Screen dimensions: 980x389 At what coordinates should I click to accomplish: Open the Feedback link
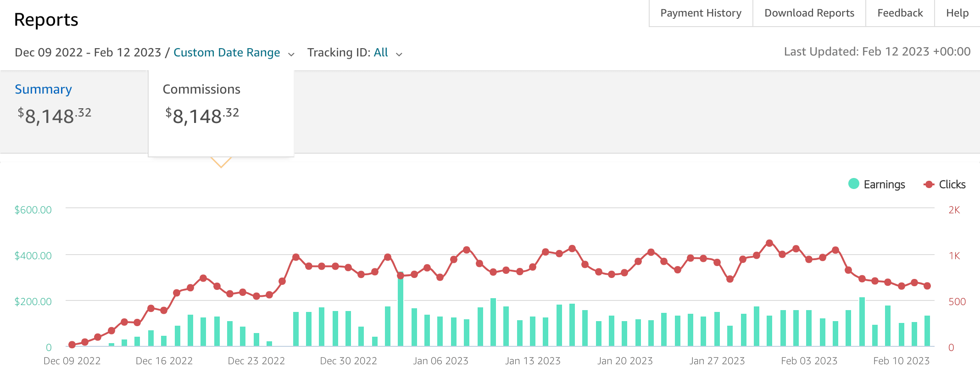click(900, 13)
